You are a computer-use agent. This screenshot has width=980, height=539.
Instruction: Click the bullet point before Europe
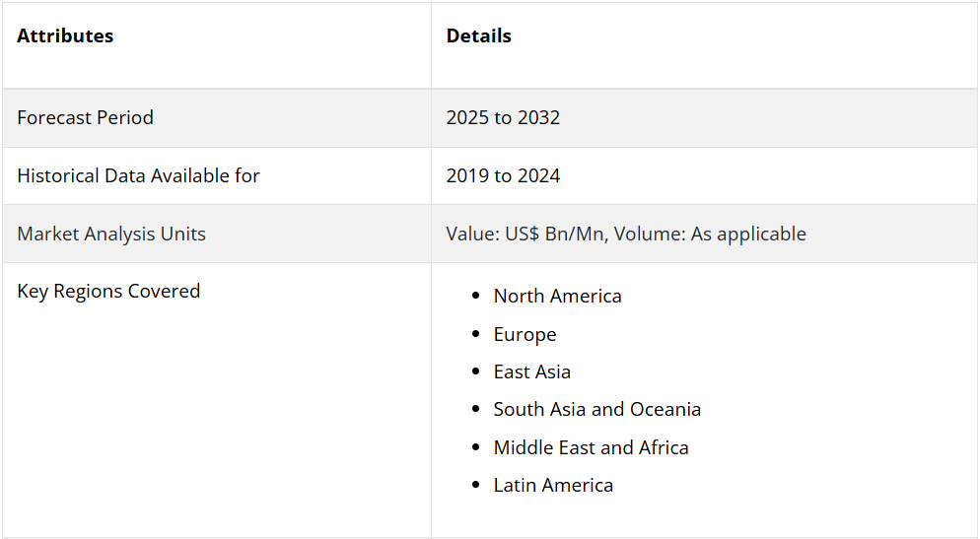tap(477, 335)
